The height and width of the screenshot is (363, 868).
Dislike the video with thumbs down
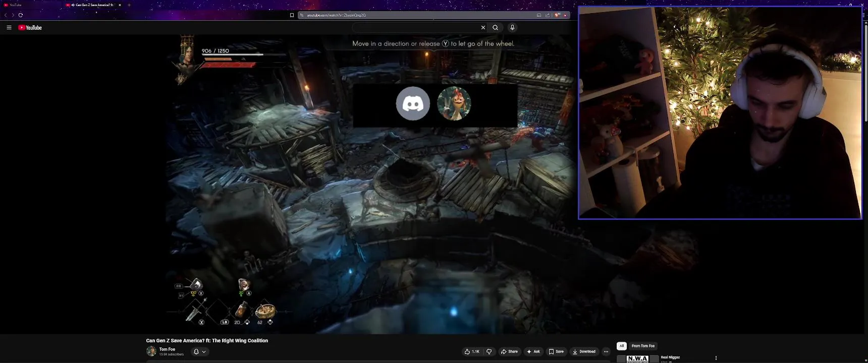click(x=489, y=351)
